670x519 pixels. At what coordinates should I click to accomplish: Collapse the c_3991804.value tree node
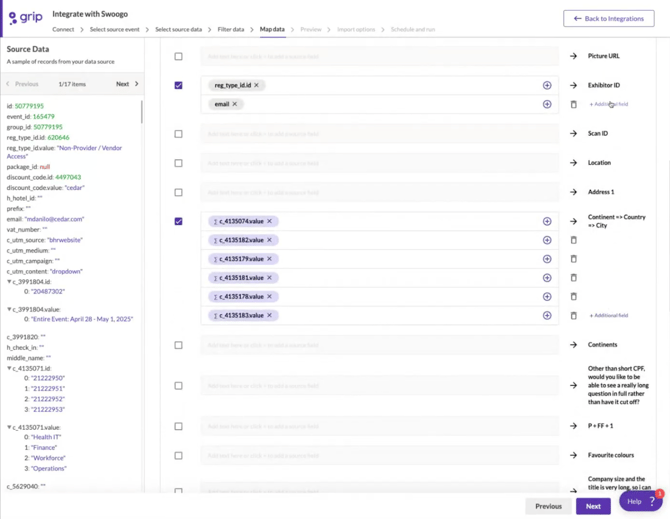9,309
